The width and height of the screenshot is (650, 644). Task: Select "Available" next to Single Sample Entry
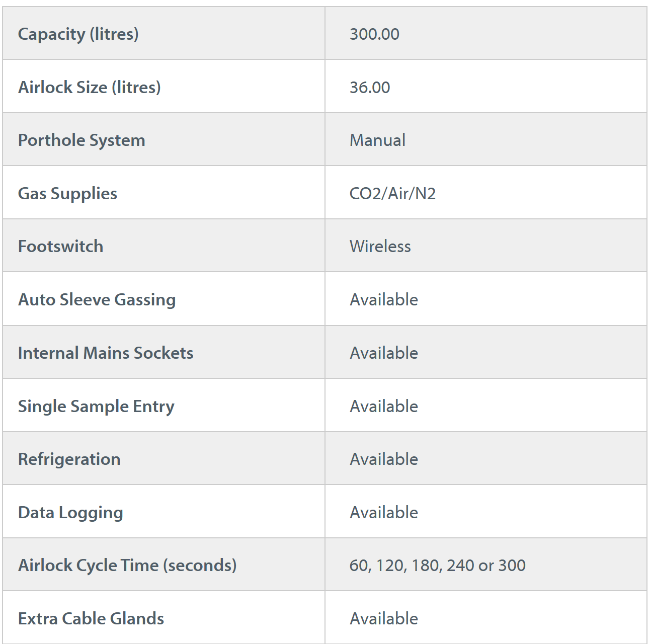[x=384, y=407]
